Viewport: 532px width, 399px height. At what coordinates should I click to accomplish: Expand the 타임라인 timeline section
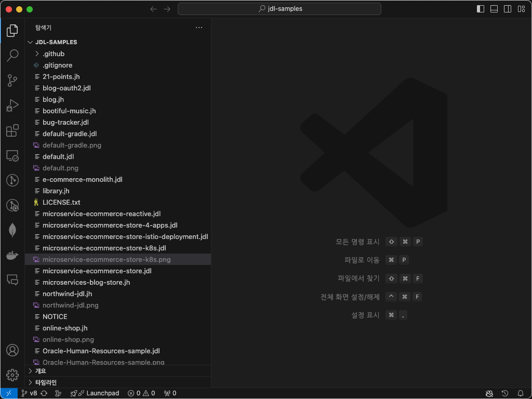[118, 382]
